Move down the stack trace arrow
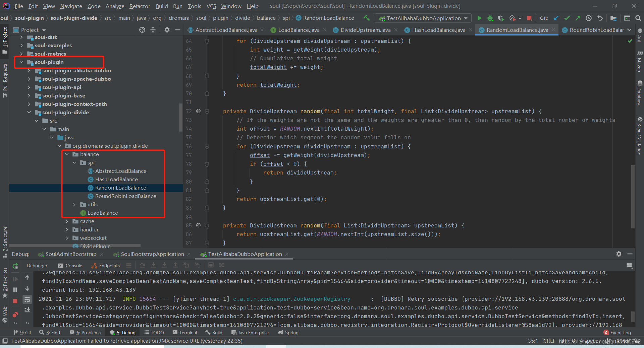The width and height of the screenshot is (644, 348). click(x=27, y=288)
